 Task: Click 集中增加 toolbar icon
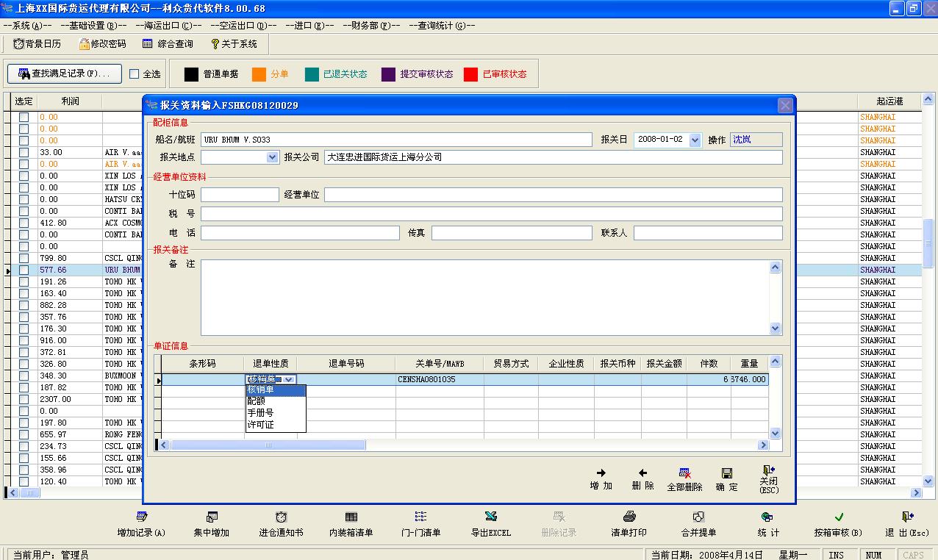pyautogui.click(x=212, y=517)
